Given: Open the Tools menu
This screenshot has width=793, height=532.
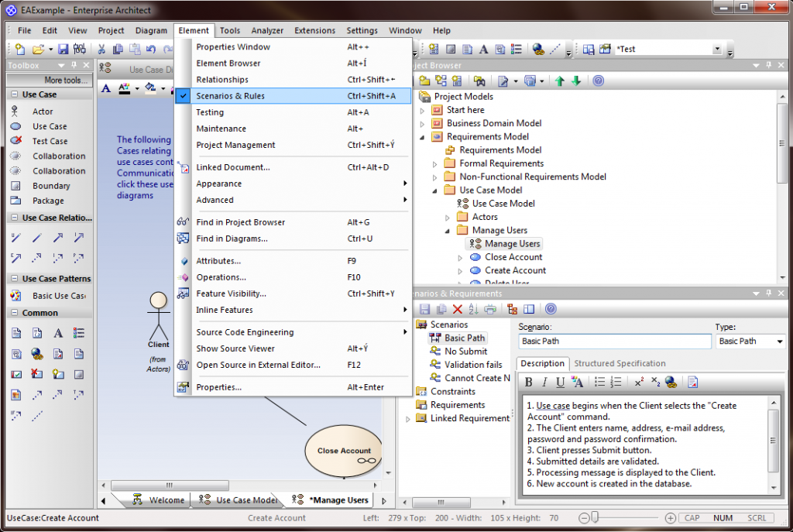Looking at the screenshot, I should (x=229, y=30).
